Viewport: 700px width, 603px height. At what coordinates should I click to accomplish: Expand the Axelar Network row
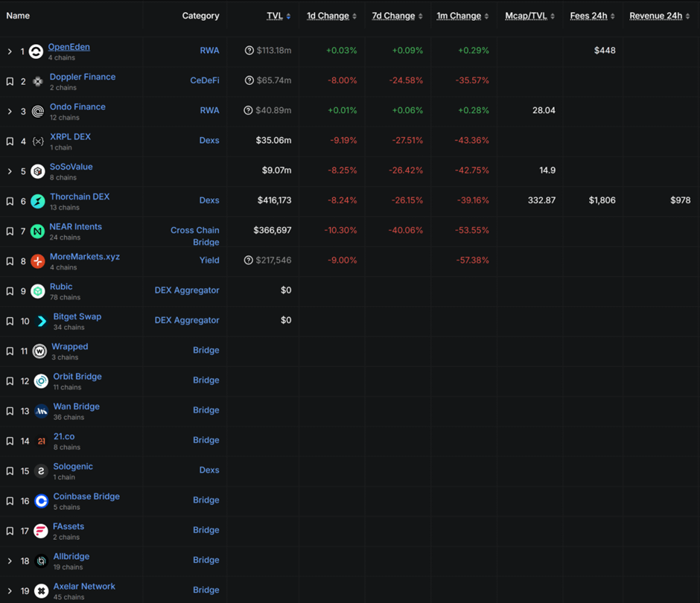10,591
